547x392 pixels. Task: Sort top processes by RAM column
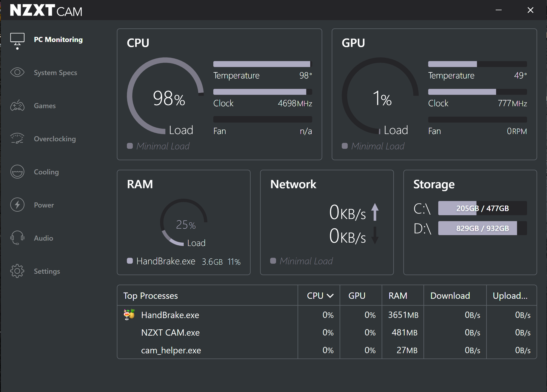pyautogui.click(x=398, y=296)
